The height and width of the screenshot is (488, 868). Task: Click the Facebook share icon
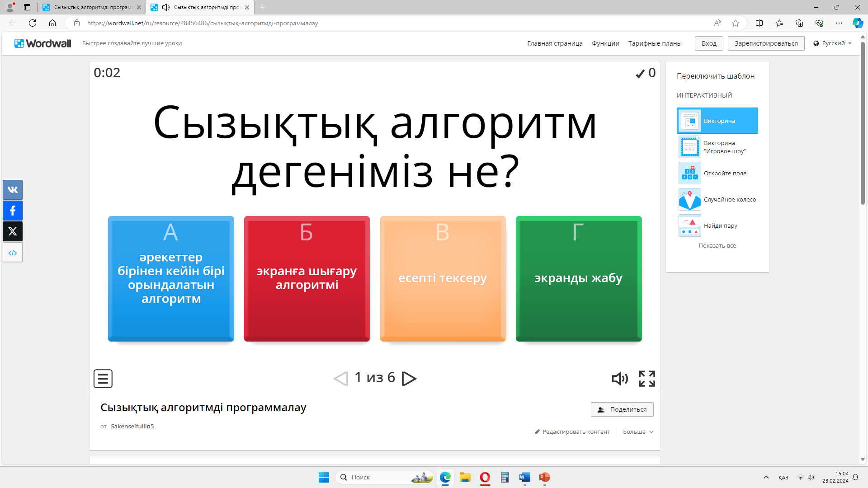(x=13, y=211)
